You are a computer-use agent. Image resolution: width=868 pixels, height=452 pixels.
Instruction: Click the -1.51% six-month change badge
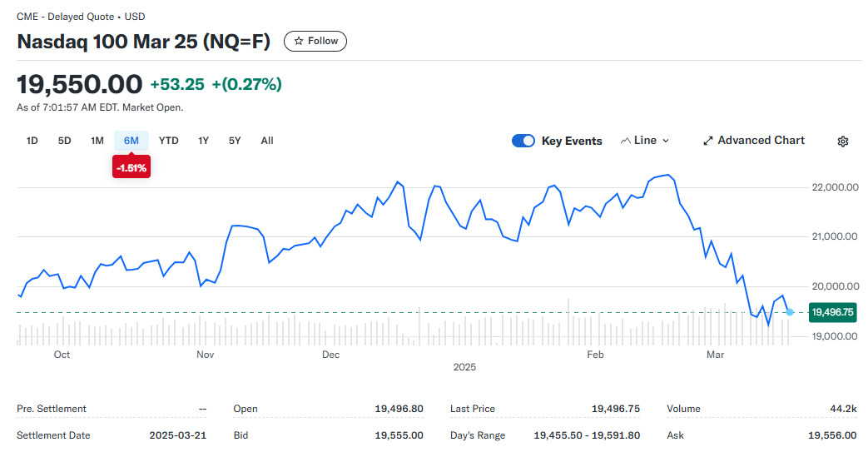pos(131,167)
